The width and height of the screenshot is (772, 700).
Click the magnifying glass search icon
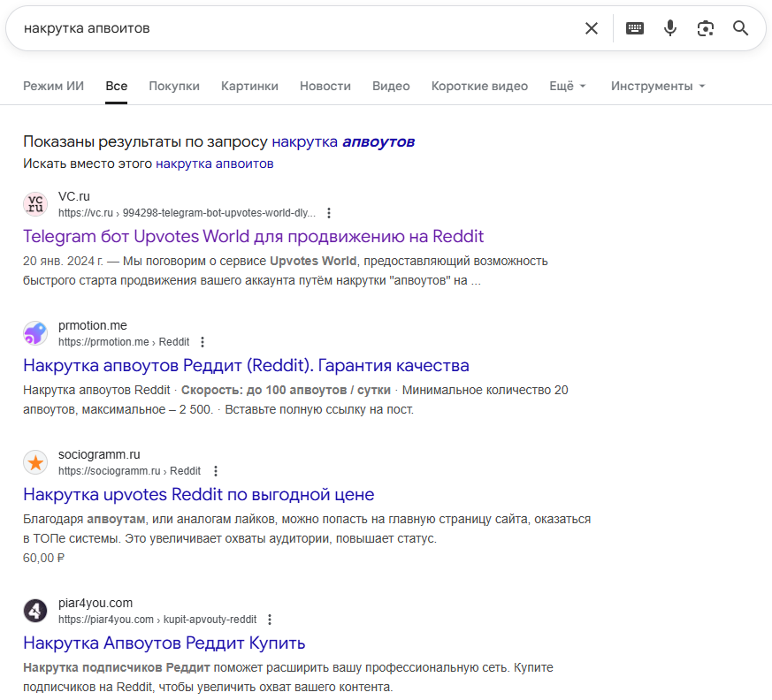click(739, 27)
